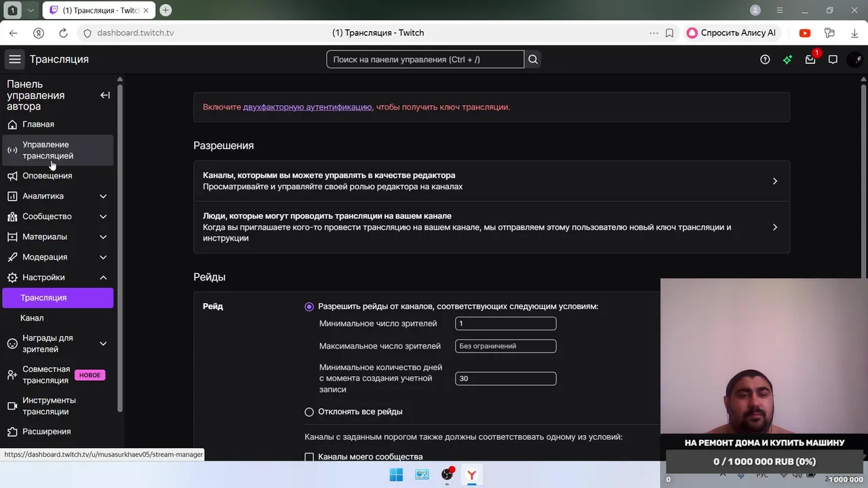Expand the Материалы section
The width and height of the screenshot is (868, 488).
point(103,237)
